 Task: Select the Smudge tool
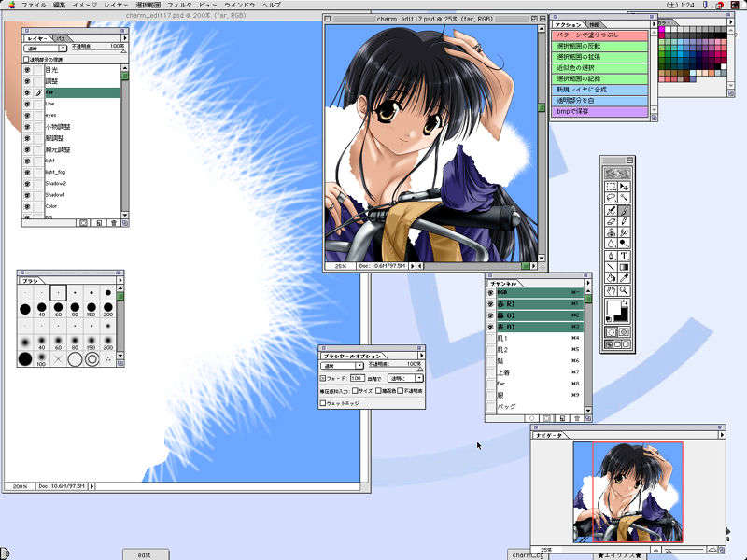pyautogui.click(x=624, y=232)
